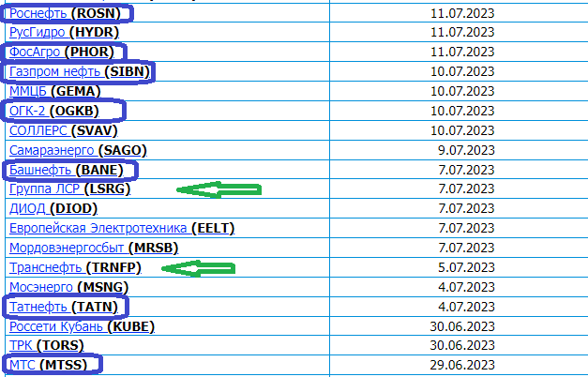Open the Россети Кубань (KUBE) link
588x377 pixels.
(x=82, y=326)
